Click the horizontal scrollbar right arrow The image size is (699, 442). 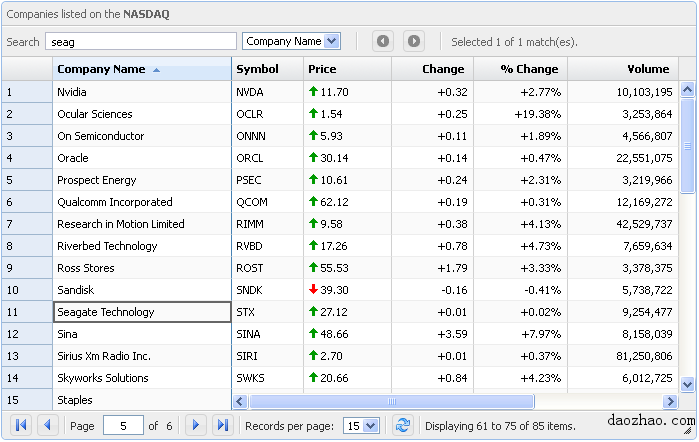tap(670, 401)
